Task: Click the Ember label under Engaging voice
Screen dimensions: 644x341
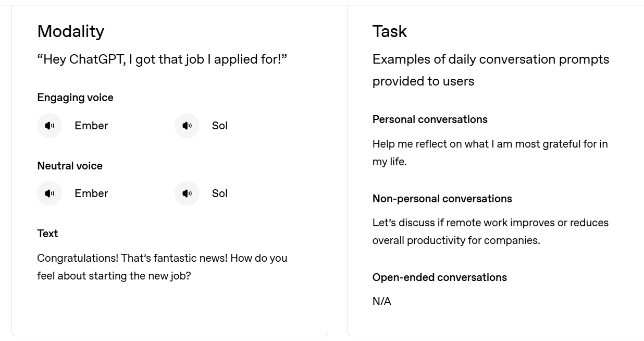Action: pyautogui.click(x=91, y=126)
